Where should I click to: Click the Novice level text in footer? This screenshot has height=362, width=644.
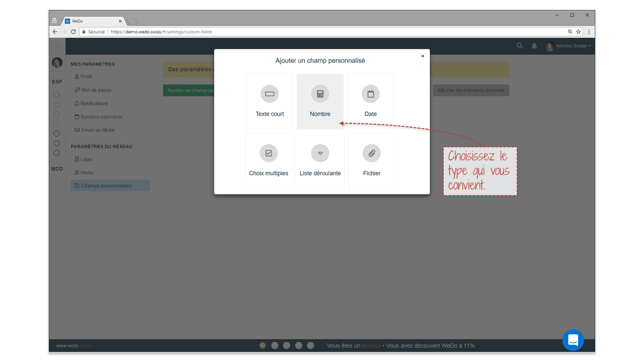click(371, 346)
